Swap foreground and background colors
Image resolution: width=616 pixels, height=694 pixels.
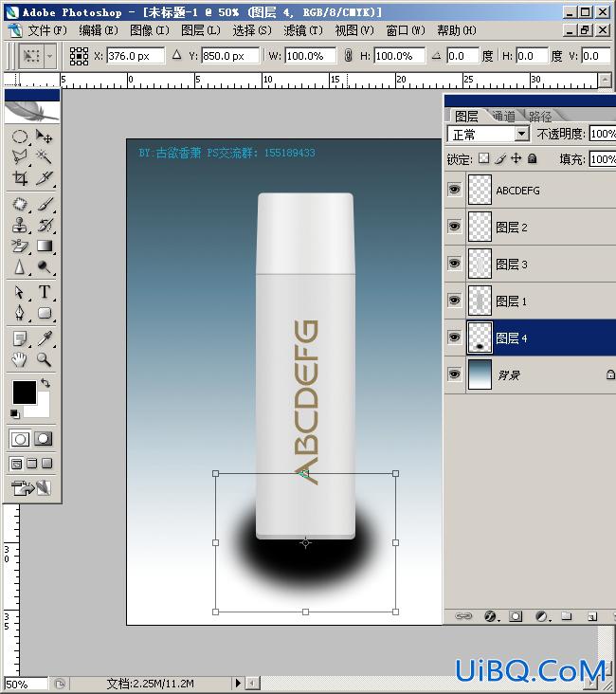pos(45,383)
